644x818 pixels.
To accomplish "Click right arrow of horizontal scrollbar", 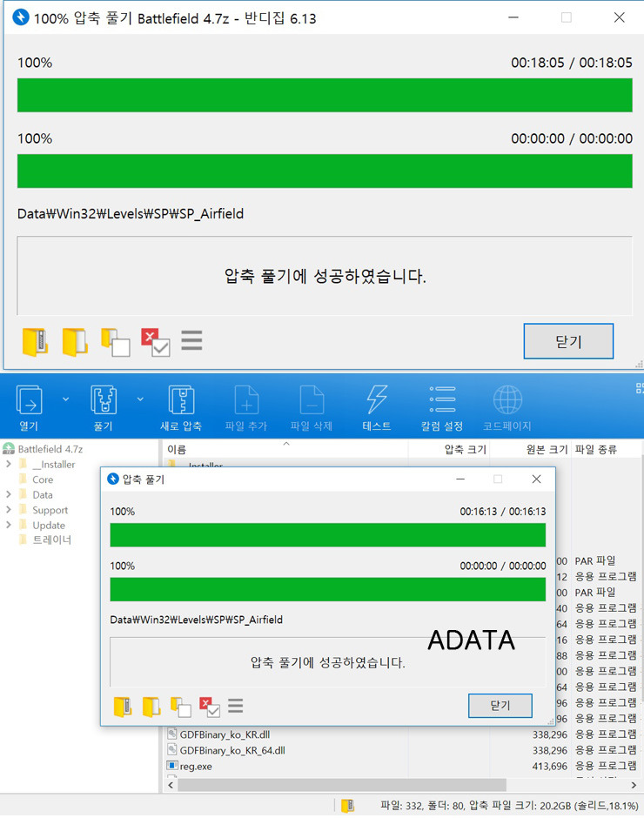I will 634,785.
